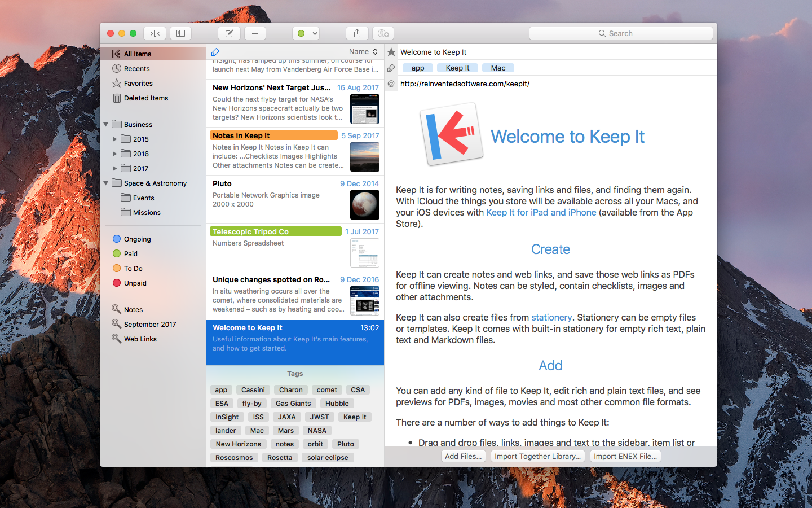Click Import Together Library... button
The height and width of the screenshot is (508, 812).
pyautogui.click(x=538, y=456)
